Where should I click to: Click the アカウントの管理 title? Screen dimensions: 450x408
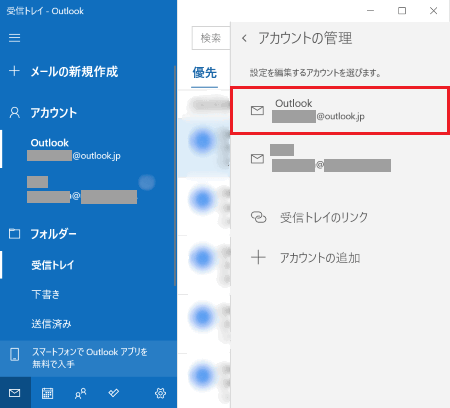pyautogui.click(x=305, y=38)
